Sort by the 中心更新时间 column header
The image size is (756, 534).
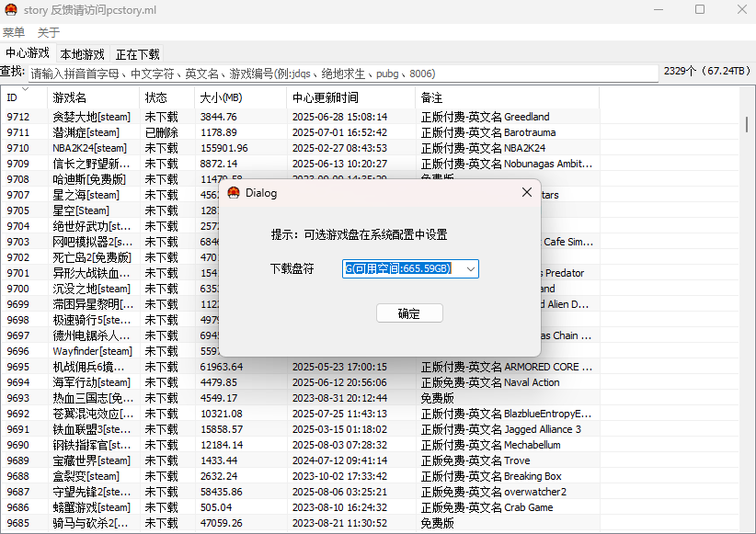(351, 97)
